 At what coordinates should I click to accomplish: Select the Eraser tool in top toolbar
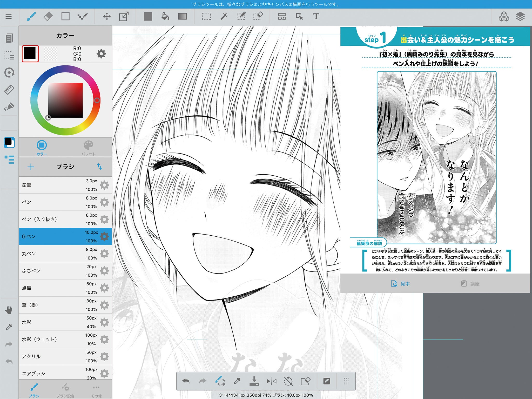[x=48, y=16]
